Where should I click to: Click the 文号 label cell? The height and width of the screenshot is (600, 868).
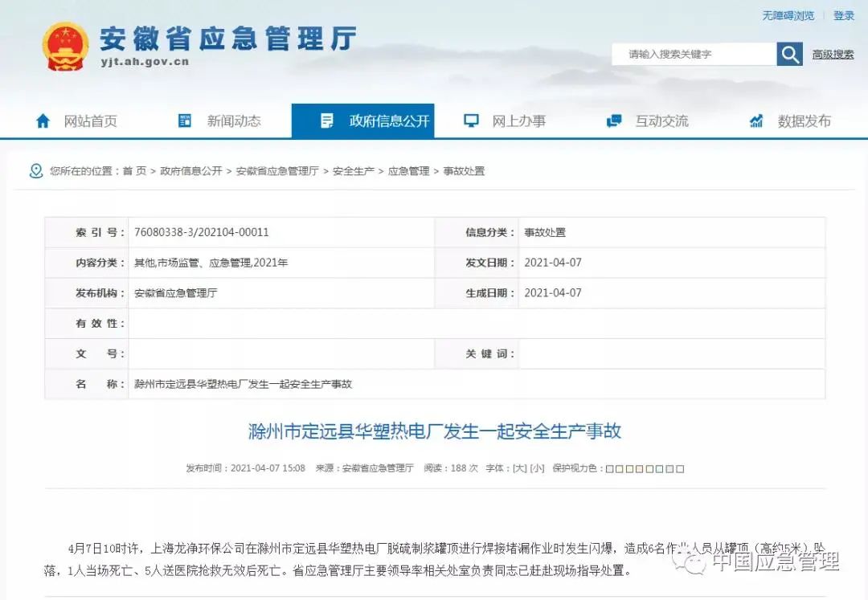click(86, 354)
